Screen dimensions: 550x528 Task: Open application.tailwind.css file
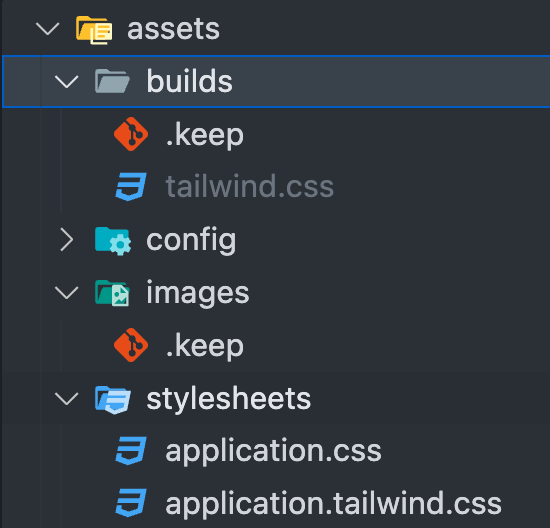(333, 503)
